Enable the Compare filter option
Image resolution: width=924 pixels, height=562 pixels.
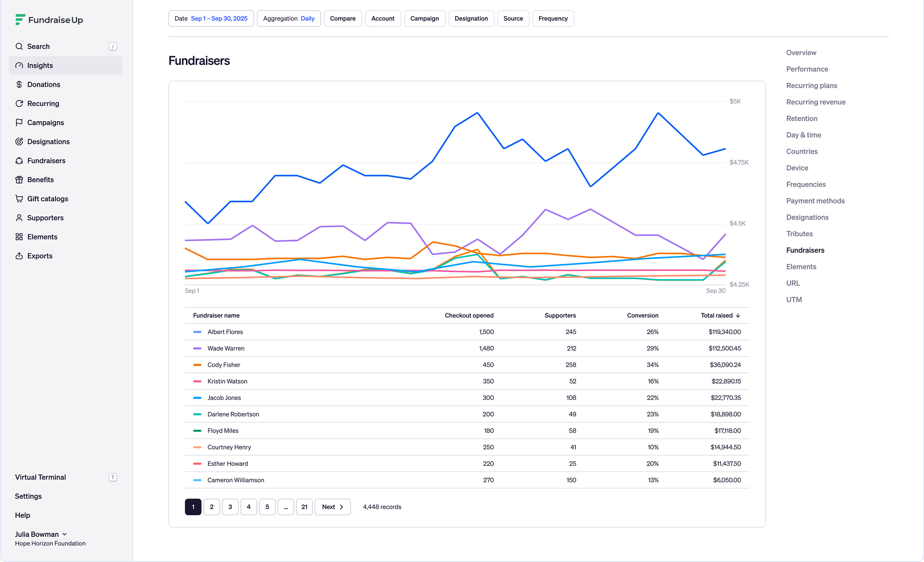343,19
